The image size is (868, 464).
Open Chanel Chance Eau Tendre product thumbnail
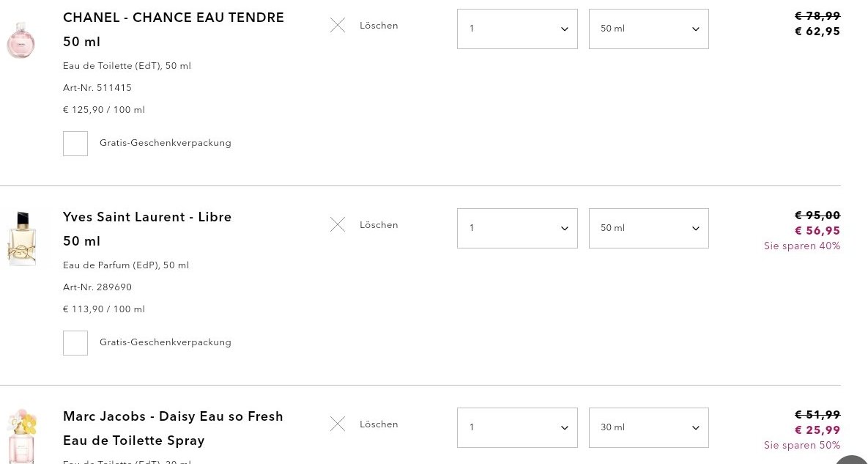pos(21,40)
